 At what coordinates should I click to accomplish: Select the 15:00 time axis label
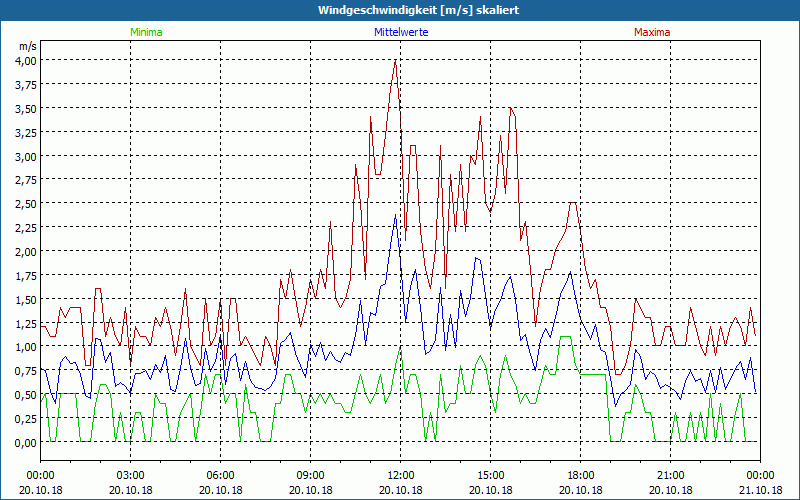pos(491,475)
